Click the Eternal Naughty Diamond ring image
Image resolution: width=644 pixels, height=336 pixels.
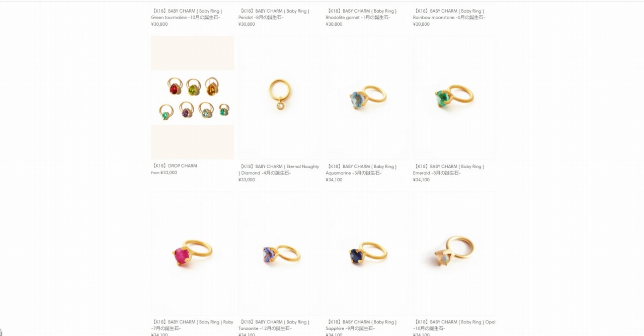(x=280, y=98)
